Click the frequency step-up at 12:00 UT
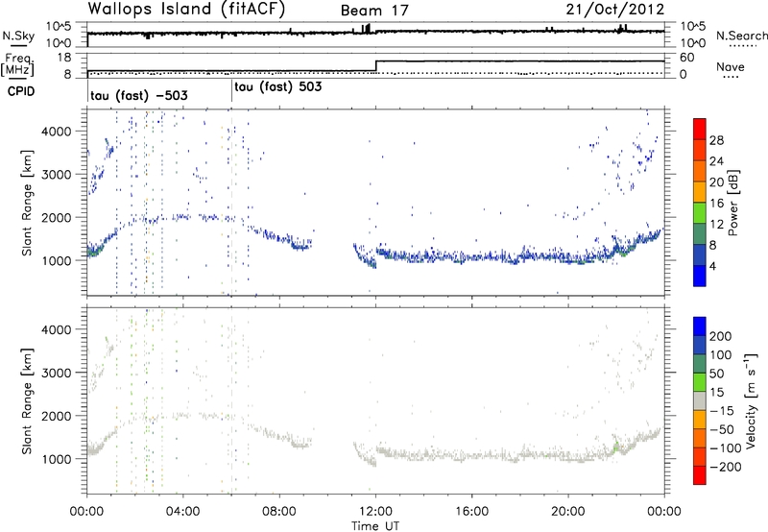This screenshot has width=768, height=532. (375, 65)
